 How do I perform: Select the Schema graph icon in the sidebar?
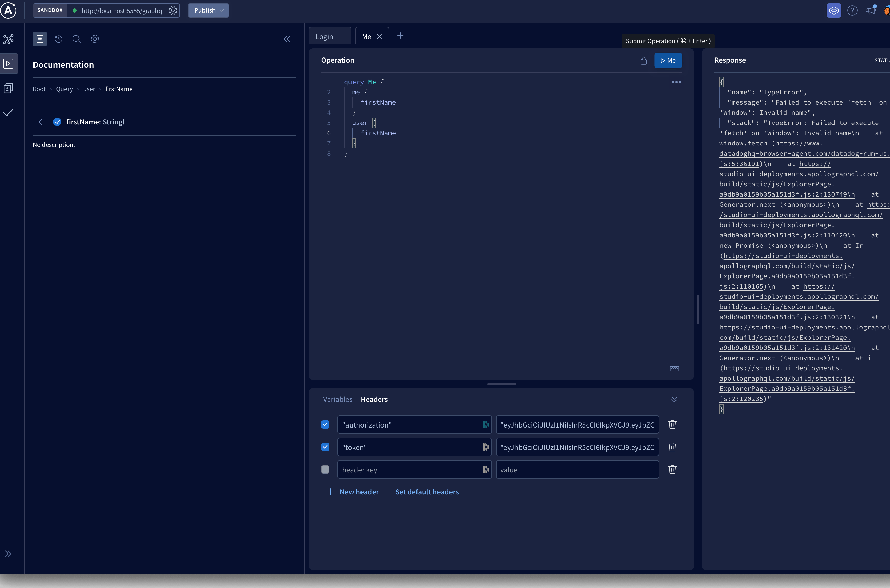point(9,39)
